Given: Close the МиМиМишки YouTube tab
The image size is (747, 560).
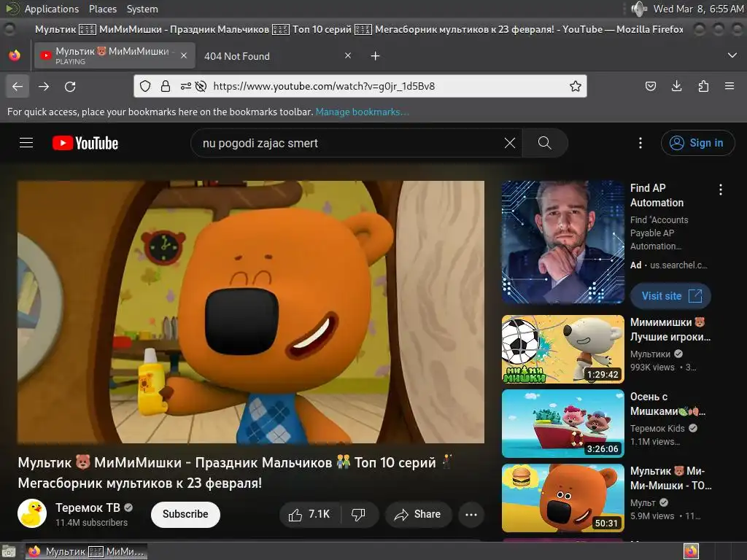Looking at the screenshot, I should [x=183, y=55].
